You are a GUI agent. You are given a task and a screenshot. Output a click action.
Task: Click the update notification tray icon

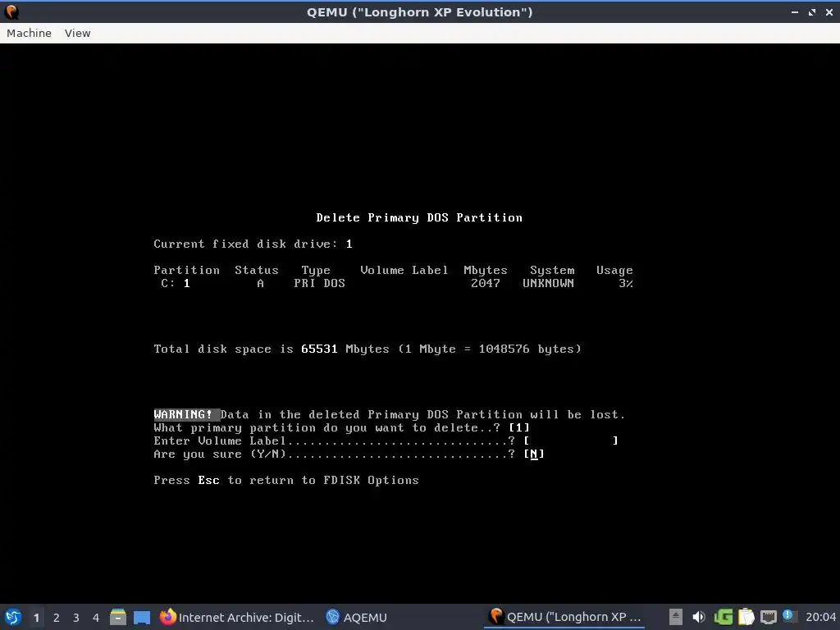(788, 615)
